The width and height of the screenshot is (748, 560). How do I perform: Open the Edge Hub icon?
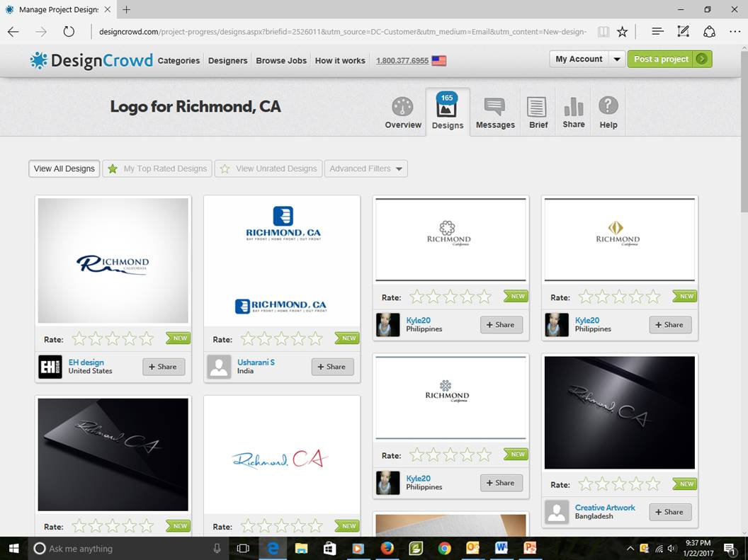[x=657, y=31]
